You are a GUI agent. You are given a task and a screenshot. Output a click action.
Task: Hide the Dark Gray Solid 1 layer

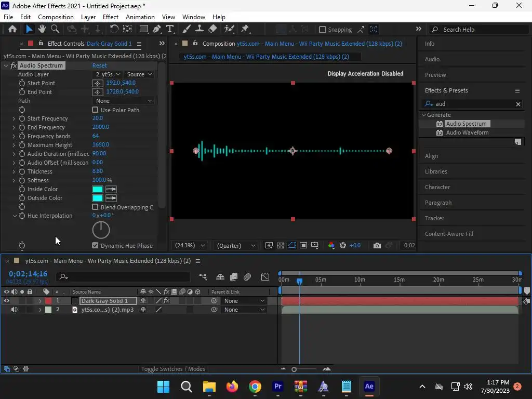6,301
